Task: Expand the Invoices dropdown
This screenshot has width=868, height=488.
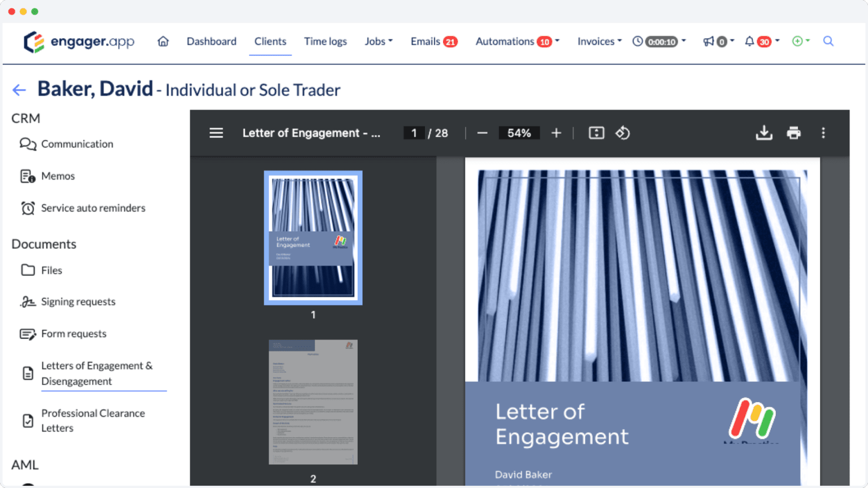Action: 599,41
